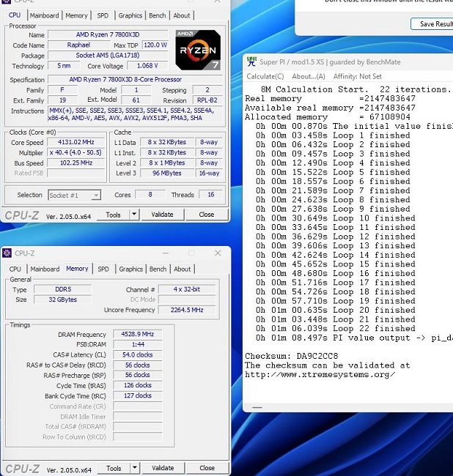The width and height of the screenshot is (453, 476).
Task: Click Validate button in upper CPU-Z
Action: [162, 215]
